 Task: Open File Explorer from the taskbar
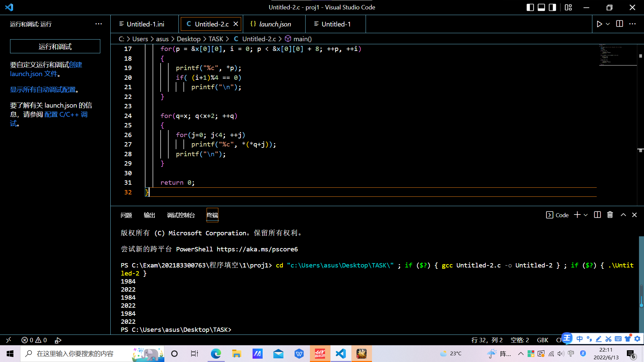point(236,354)
